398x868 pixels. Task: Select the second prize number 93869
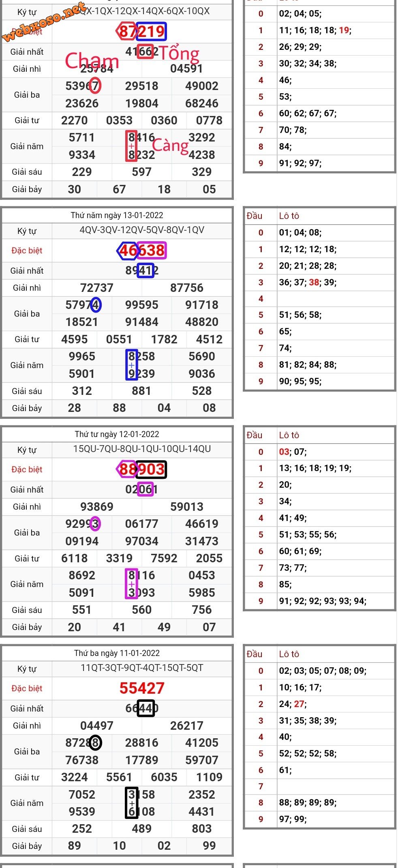click(x=97, y=507)
